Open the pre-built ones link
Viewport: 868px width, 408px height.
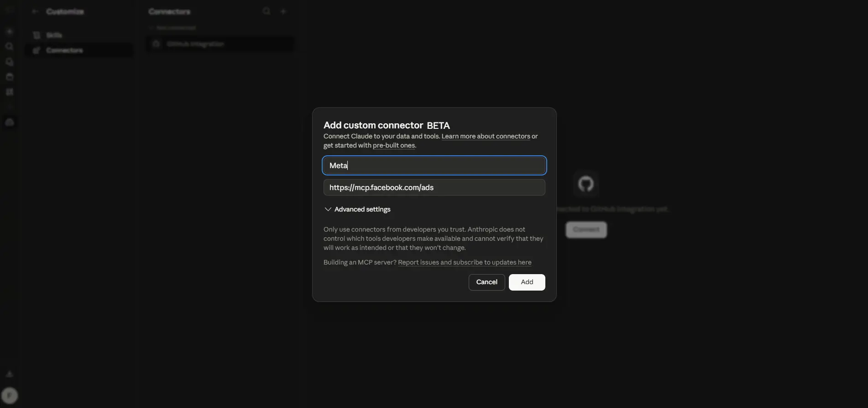(394, 145)
